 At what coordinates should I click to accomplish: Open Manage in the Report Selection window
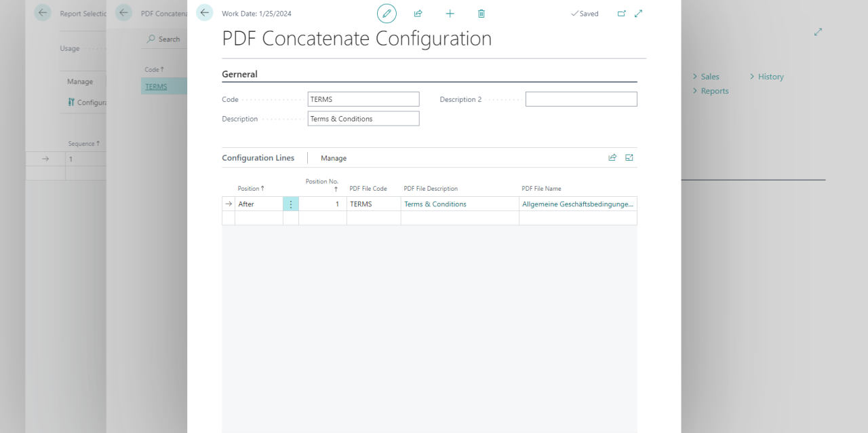[x=80, y=81]
